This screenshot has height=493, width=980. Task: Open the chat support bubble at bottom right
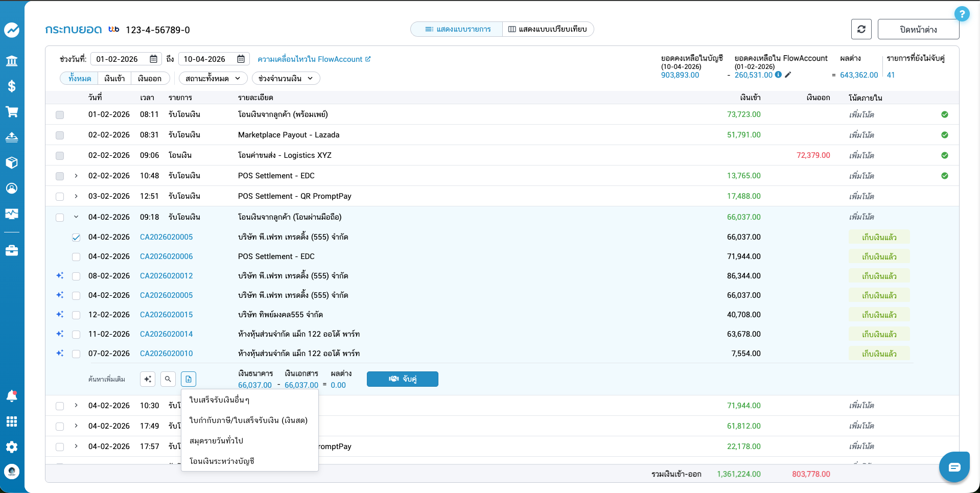click(953, 466)
